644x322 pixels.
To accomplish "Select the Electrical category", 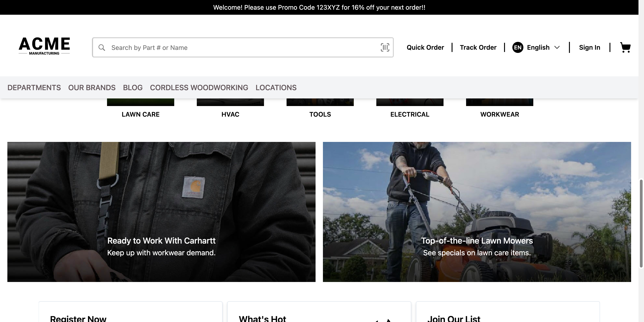I will click(409, 114).
